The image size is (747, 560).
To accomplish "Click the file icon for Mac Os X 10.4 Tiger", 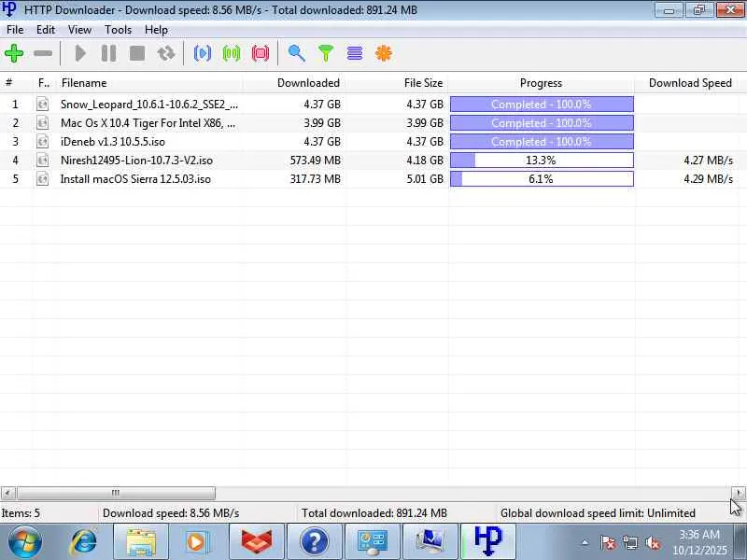I will (42, 123).
